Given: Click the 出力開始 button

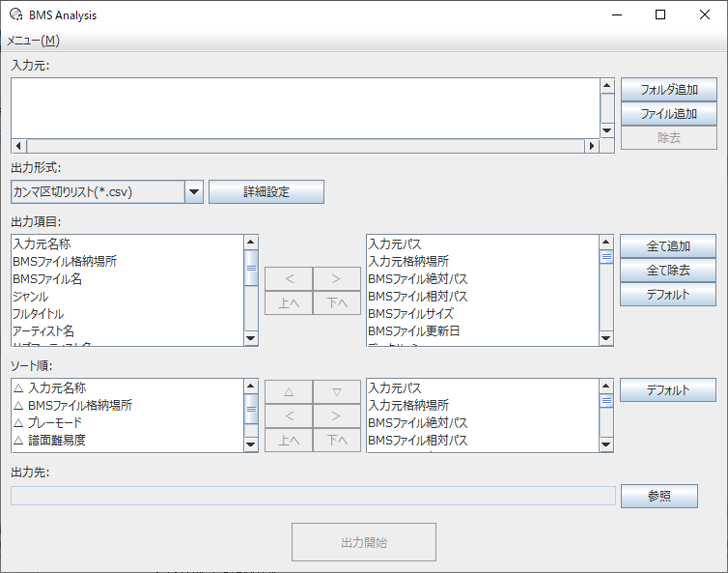Looking at the screenshot, I should point(364,542).
